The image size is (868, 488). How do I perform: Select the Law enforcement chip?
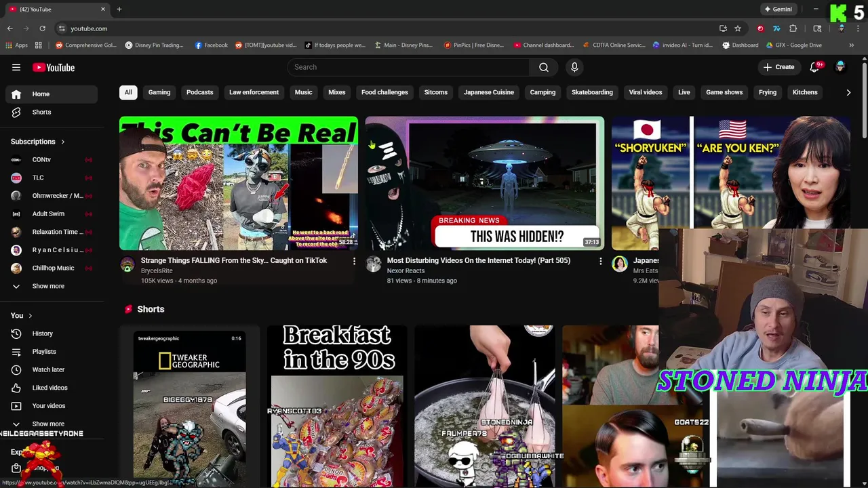pyautogui.click(x=254, y=92)
